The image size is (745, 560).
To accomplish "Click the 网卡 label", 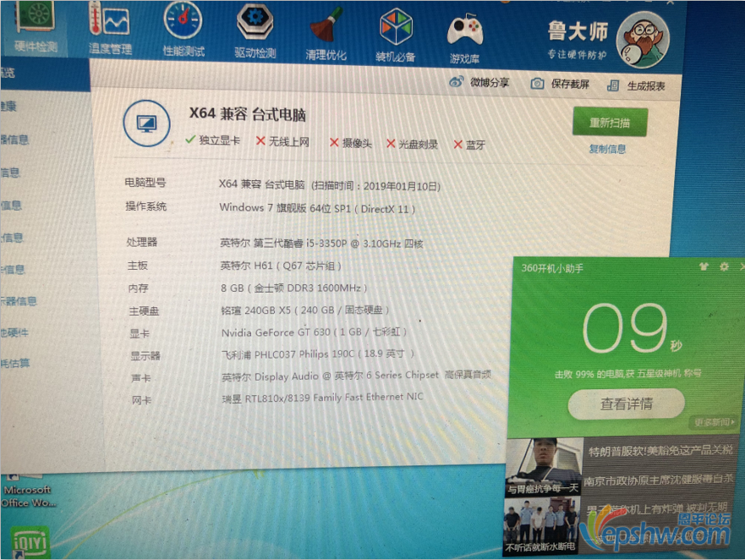I will coord(141,400).
